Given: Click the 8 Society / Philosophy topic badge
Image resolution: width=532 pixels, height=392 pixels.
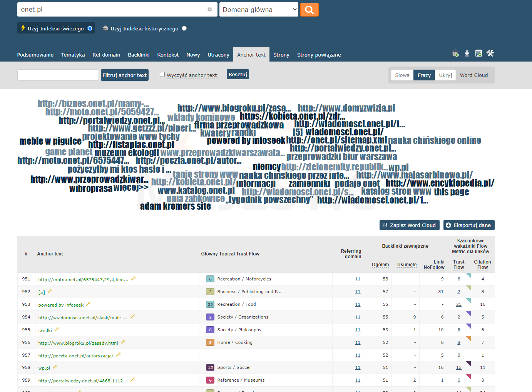Looking at the screenshot, I should tap(210, 330).
